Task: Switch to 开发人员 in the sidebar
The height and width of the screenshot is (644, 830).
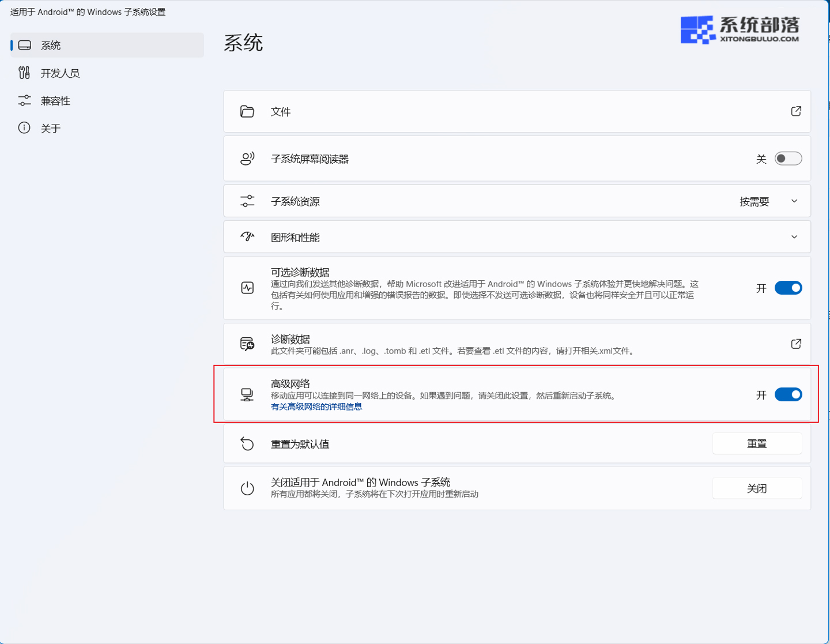Action: pyautogui.click(x=60, y=73)
